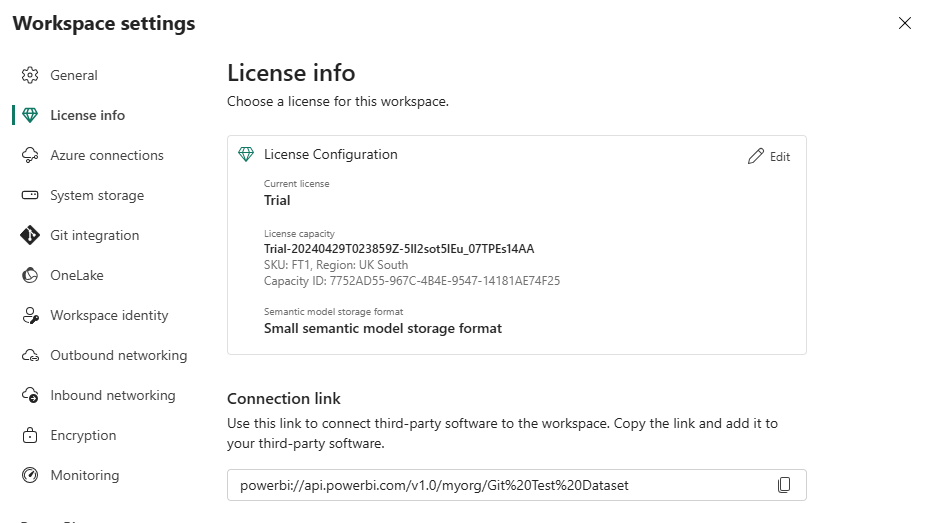Click the SKU: FT1, Region: UK South text
925x523 pixels.
coord(336,265)
